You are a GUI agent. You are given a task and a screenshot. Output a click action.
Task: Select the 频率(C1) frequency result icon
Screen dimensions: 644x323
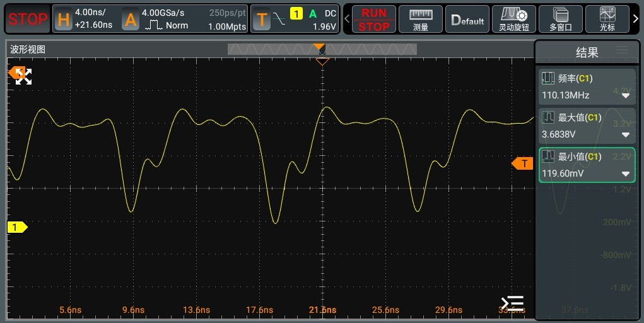(548, 78)
